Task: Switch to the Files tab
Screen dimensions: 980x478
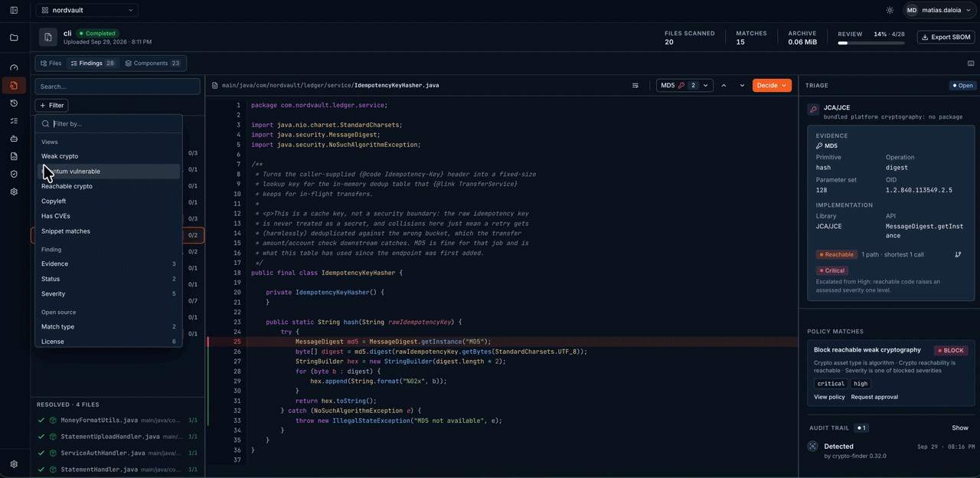Action: point(51,64)
